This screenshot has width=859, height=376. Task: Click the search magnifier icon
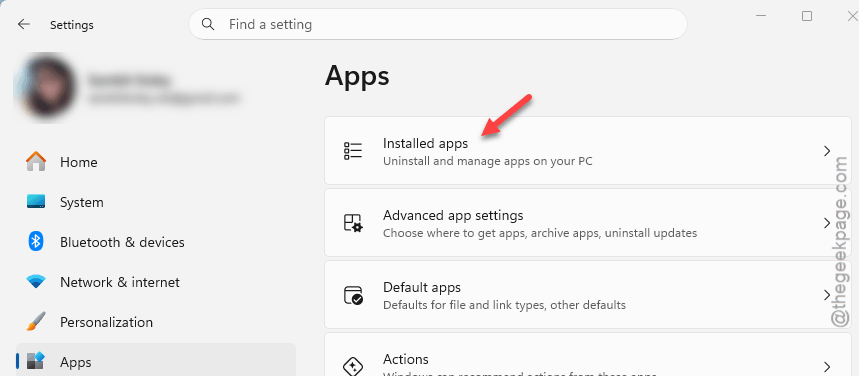tap(208, 24)
